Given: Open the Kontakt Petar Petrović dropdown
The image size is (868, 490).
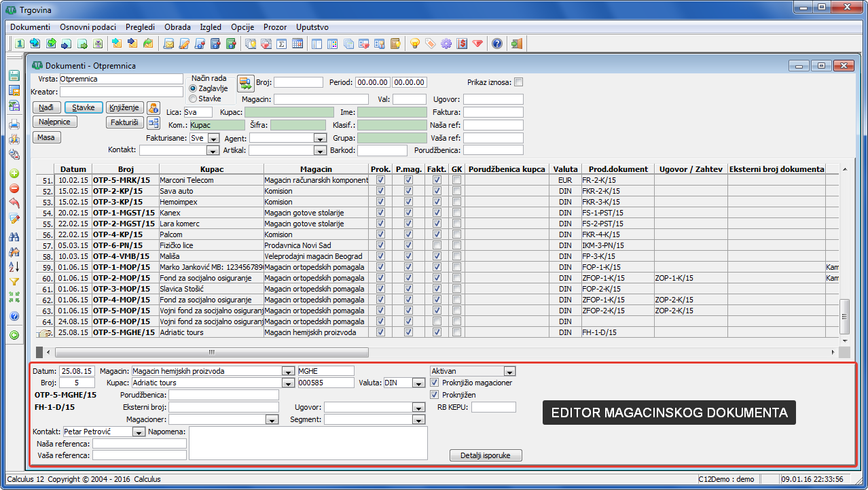Looking at the screenshot, I should tap(140, 432).
